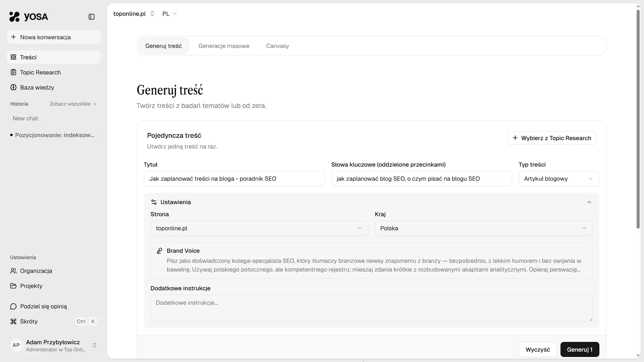This screenshot has height=362, width=644.
Task: Click the YOSA logo
Action: [x=29, y=17]
